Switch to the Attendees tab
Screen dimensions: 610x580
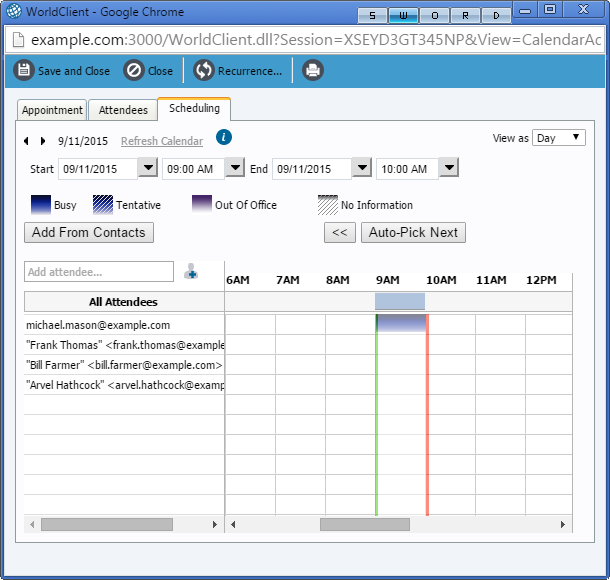click(x=123, y=111)
